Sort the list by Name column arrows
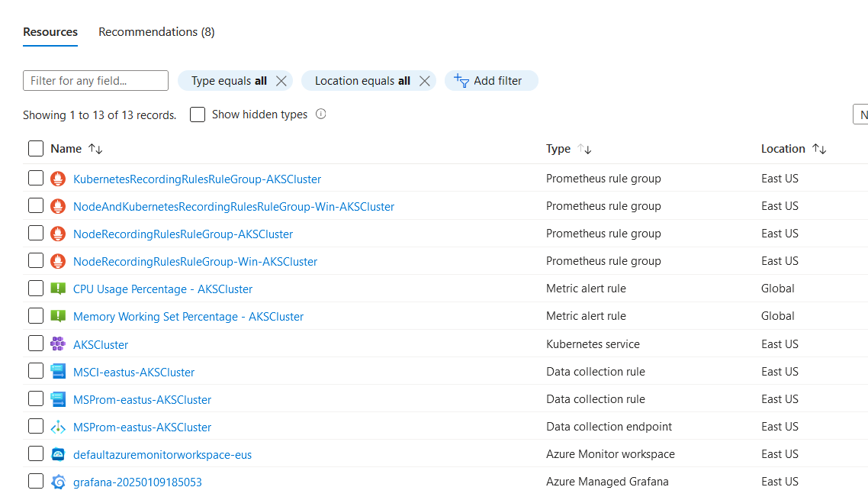This screenshot has height=500, width=868. click(95, 149)
